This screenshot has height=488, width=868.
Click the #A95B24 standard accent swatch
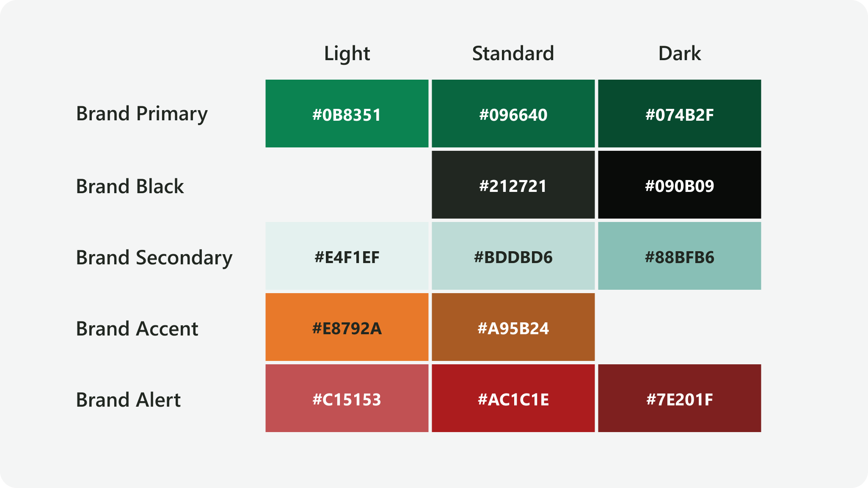click(x=513, y=327)
